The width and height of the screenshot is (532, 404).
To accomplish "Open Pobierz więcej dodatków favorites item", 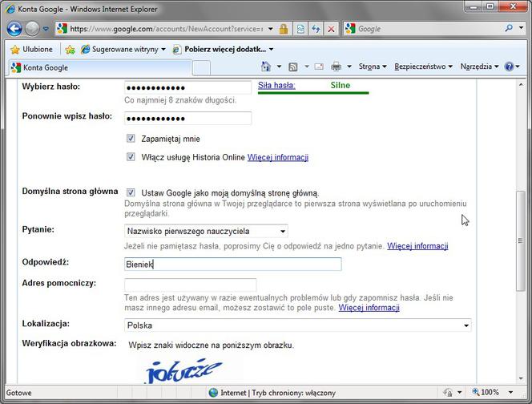I will point(223,49).
